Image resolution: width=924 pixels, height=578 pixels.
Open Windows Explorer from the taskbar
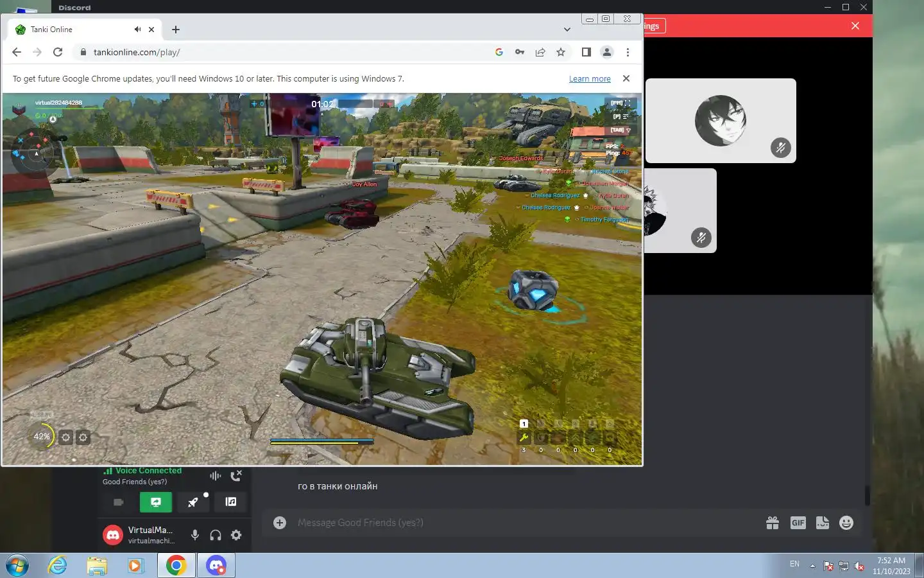click(97, 566)
